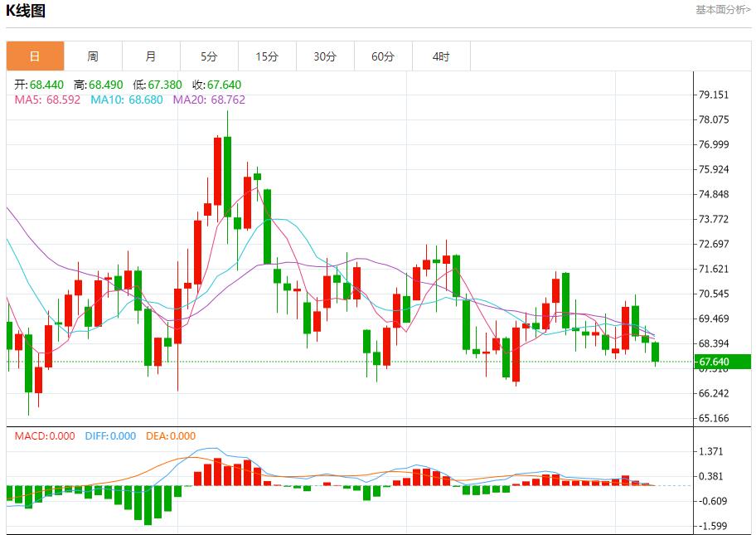Switch to the 月 monthly tab
The image size is (756, 535).
(151, 56)
